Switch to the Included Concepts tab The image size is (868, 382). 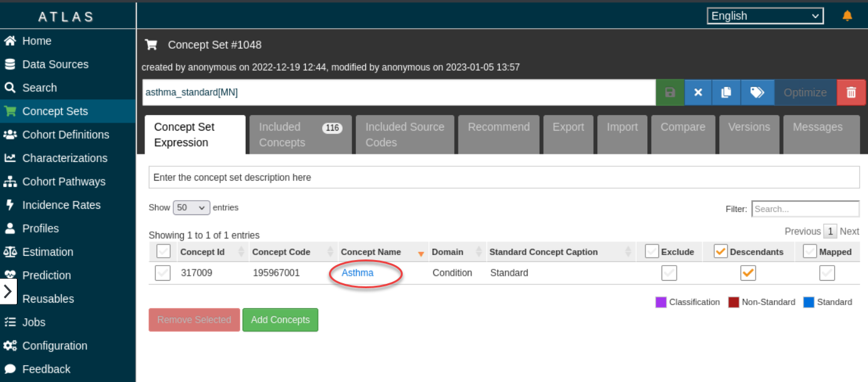[x=300, y=134]
